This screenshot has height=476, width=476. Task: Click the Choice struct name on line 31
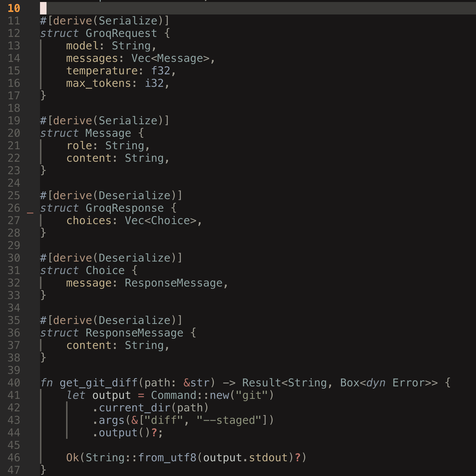point(104,270)
